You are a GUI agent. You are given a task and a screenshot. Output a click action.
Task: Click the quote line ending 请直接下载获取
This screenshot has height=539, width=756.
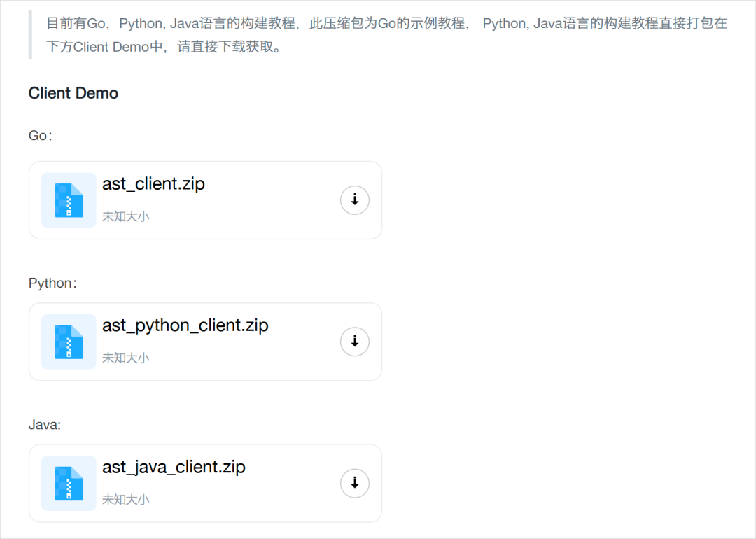point(164,47)
